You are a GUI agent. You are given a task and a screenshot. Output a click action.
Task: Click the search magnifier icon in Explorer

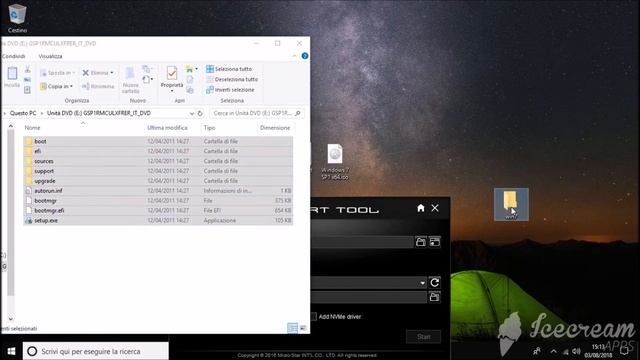point(298,113)
